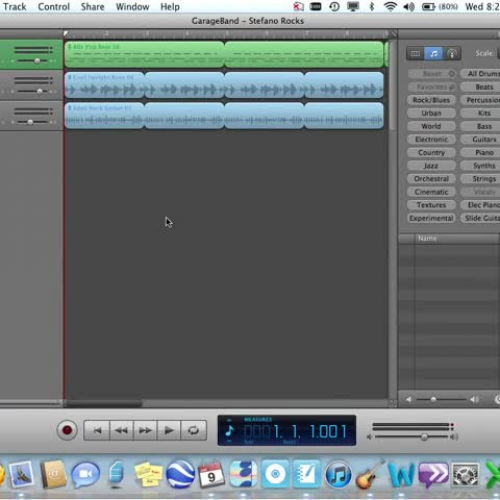
Task: Select the first bass loop region
Action: pos(105,85)
